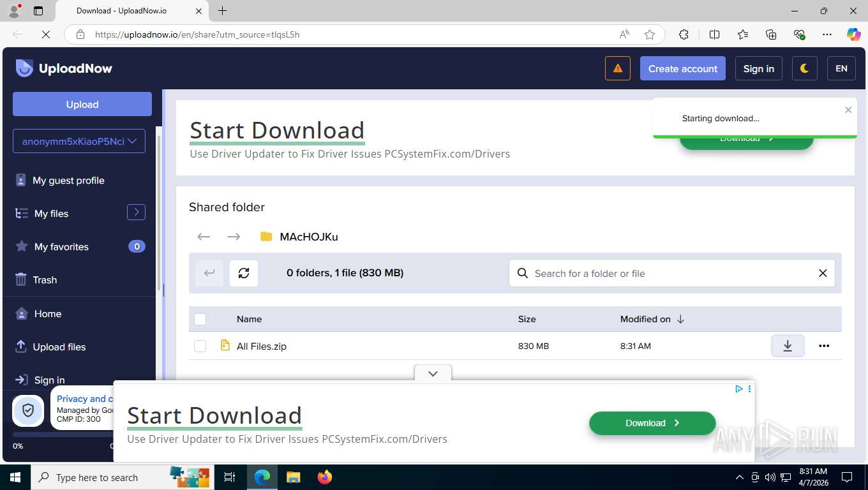Show hidden system tray icons
This screenshot has width=868, height=490.
[740, 477]
